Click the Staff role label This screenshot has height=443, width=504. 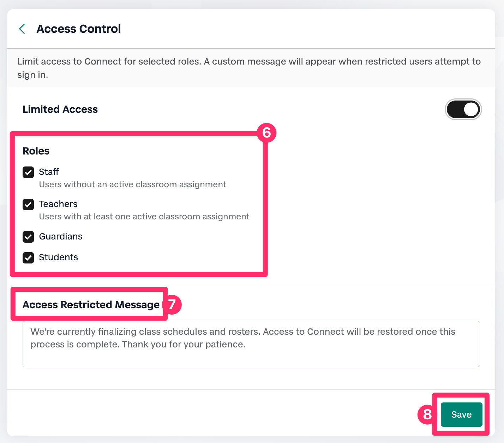coord(49,172)
